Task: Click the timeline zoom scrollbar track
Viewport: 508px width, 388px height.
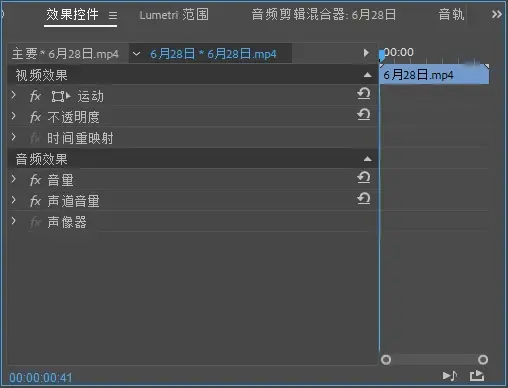Action: pos(434,360)
